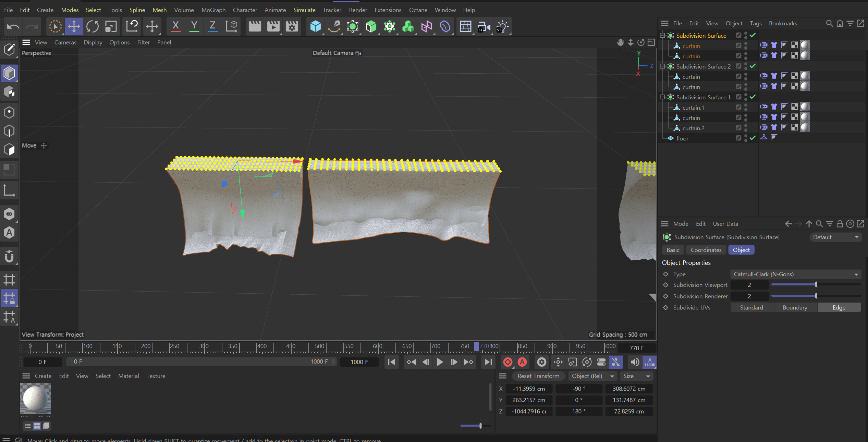Toggle Subdivision Surface.1 enabled checkmark

click(753, 97)
